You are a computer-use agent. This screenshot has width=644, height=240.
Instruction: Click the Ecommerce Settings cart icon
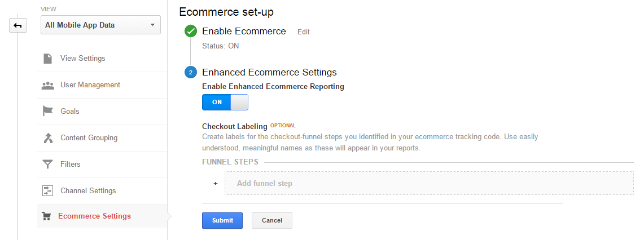(x=47, y=216)
